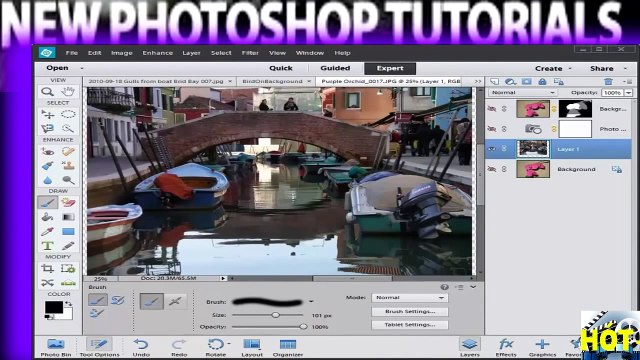Select the Content-Aware Move tool
The width and height of the screenshot is (640, 360).
47,282
